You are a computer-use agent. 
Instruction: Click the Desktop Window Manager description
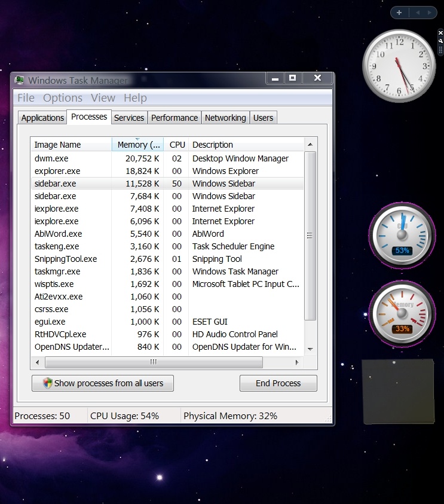pyautogui.click(x=240, y=158)
